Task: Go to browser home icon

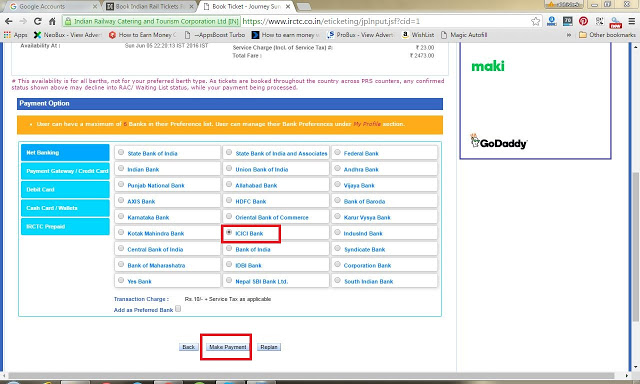Action: point(52,21)
